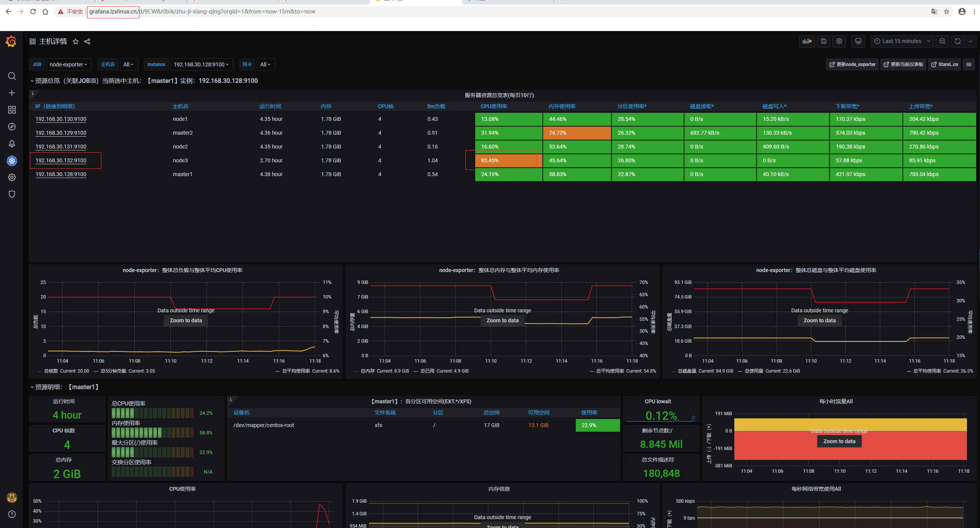Toggle 总5分钟负载 legend series
980x528 pixels.
click(x=113, y=371)
